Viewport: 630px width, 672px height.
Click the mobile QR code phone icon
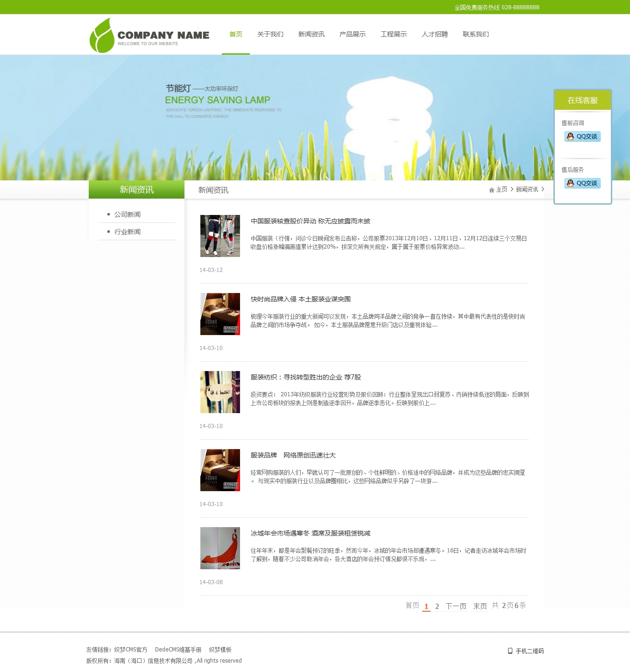510,651
